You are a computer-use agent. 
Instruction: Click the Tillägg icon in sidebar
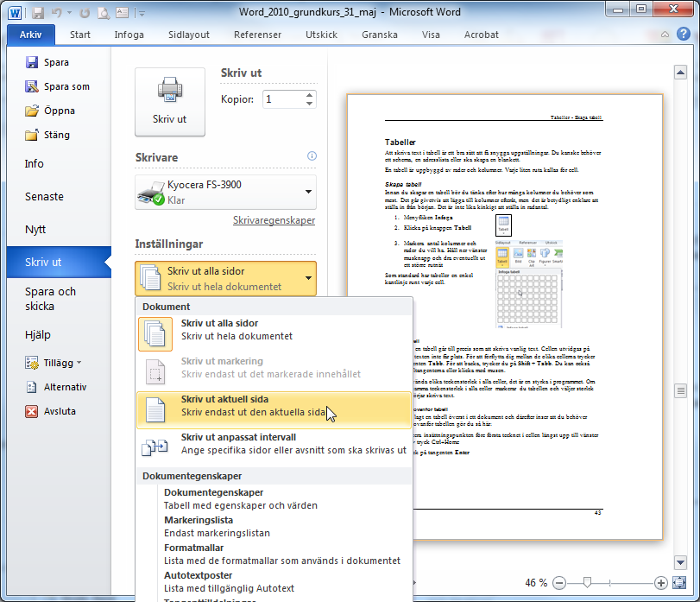tap(32, 363)
